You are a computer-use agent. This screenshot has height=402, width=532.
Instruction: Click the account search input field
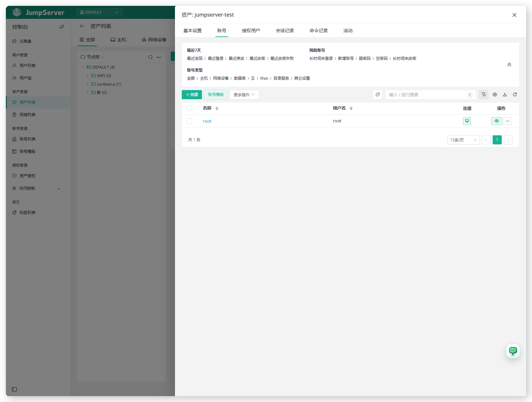click(x=430, y=95)
